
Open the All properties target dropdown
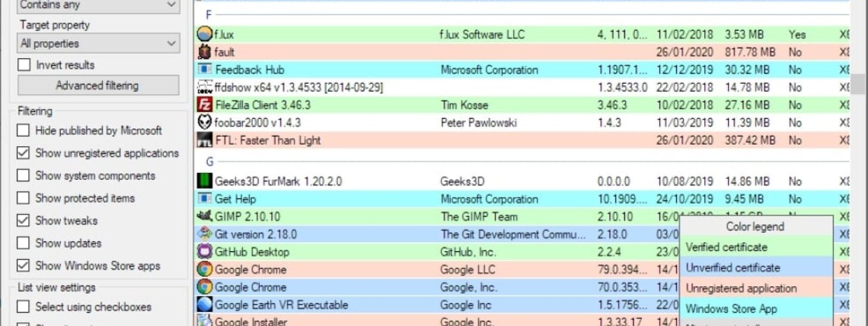coord(98,43)
